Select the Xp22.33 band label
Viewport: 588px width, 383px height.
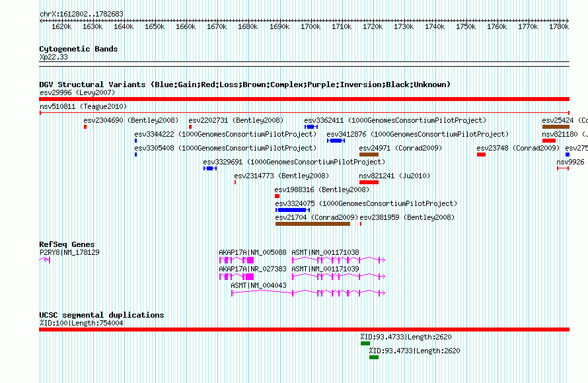pyautogui.click(x=54, y=57)
